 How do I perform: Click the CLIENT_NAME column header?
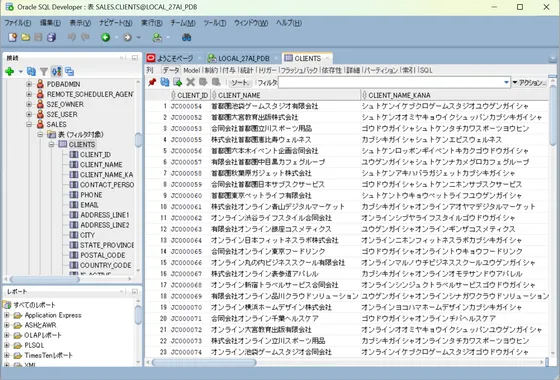(285, 95)
